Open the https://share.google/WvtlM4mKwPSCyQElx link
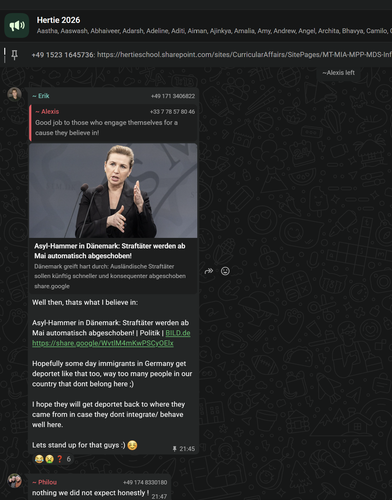 pos(103,343)
